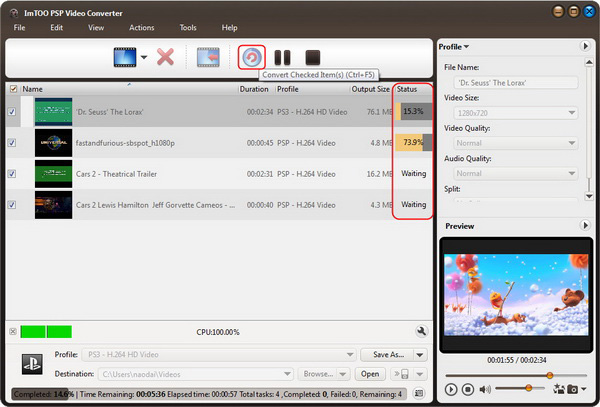Click the Add File filmstrip icon
Viewport: 600px width, 407px height.
pyautogui.click(x=125, y=57)
